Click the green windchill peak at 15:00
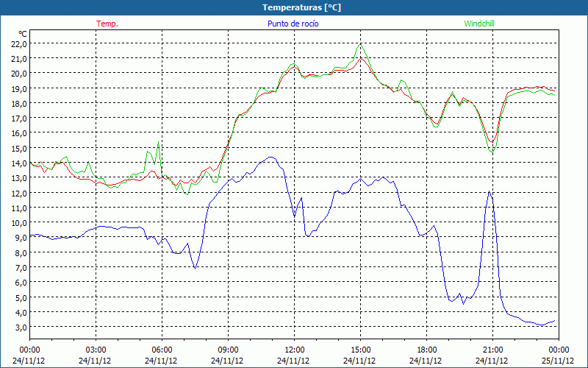Image resolution: width=588 pixels, height=368 pixels. click(360, 44)
